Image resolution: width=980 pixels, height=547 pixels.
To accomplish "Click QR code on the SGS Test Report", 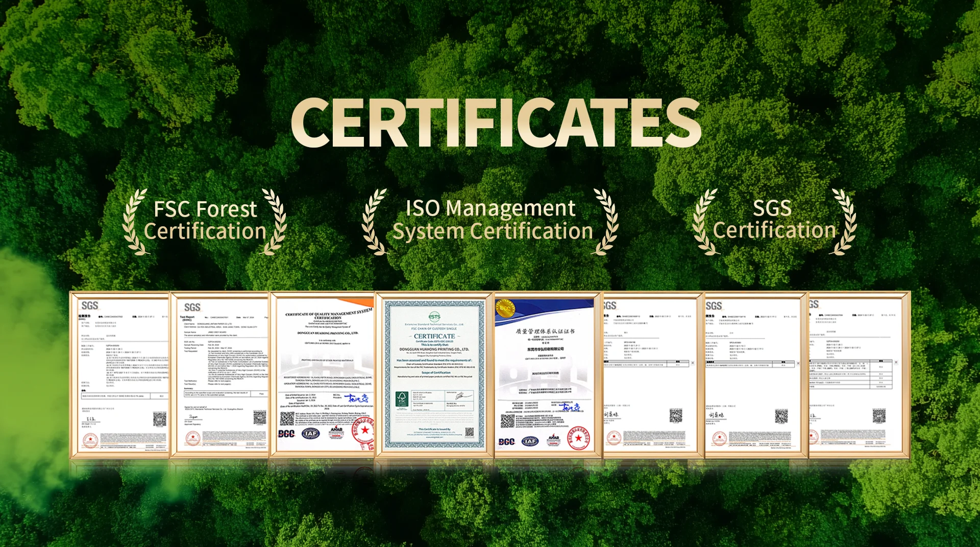I will tap(259, 418).
